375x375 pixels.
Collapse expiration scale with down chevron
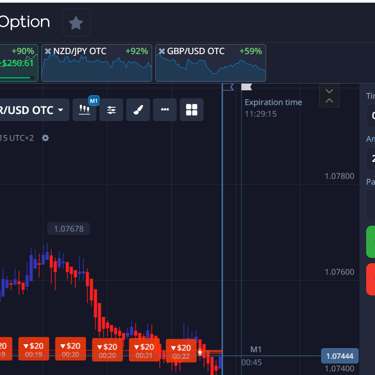click(329, 91)
